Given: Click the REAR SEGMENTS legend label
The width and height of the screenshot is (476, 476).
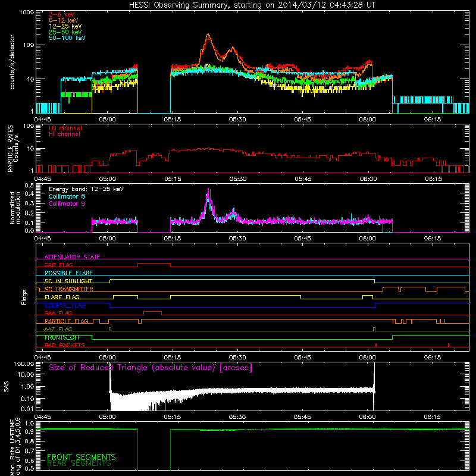Looking at the screenshot, I should coord(79,464).
